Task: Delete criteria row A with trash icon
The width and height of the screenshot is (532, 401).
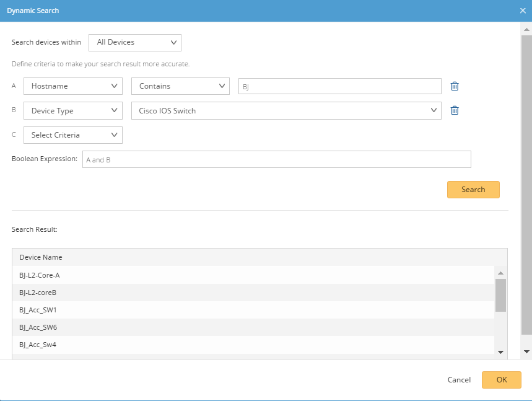Action: click(x=455, y=86)
